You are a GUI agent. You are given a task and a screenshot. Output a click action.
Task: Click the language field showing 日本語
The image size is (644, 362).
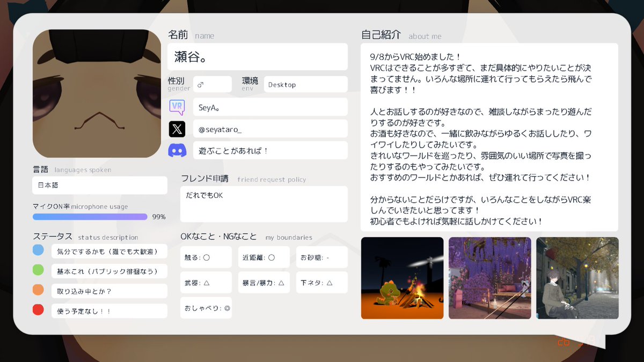tap(100, 186)
